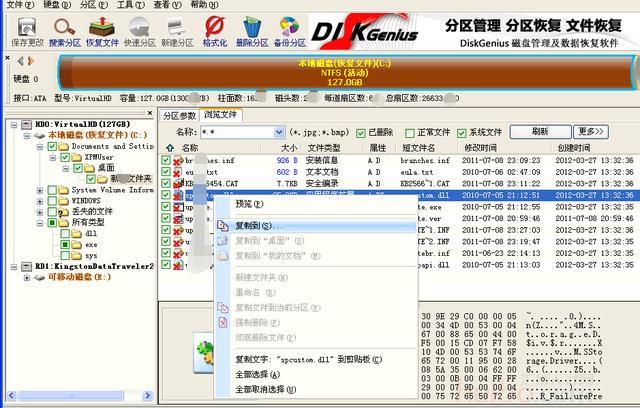Screen dimensions: 640x408
Task: Select the 可移动磁盘 (E:) tree item
Action: point(80,277)
